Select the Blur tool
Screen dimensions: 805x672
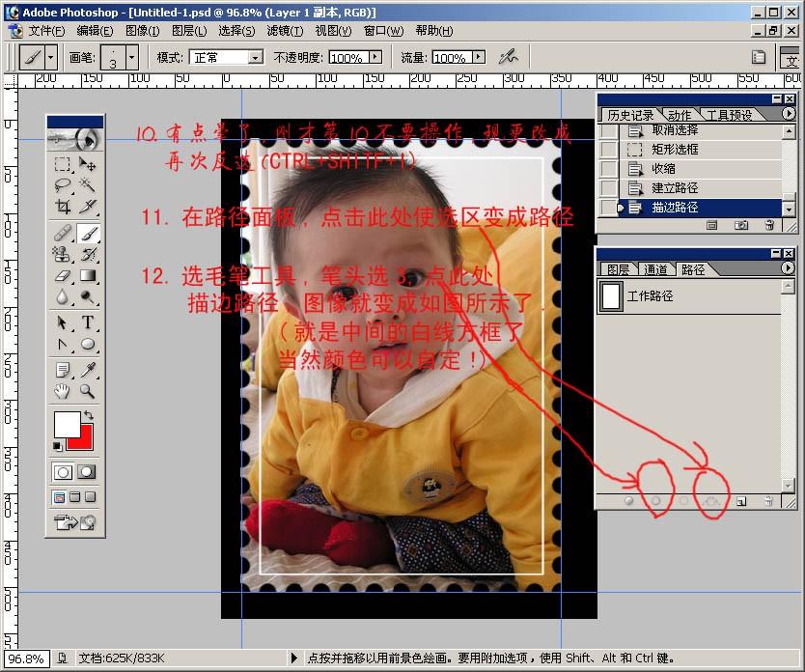(x=63, y=296)
